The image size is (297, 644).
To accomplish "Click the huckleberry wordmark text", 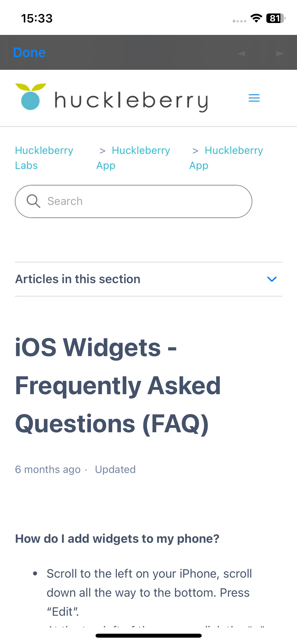I will (x=131, y=100).
